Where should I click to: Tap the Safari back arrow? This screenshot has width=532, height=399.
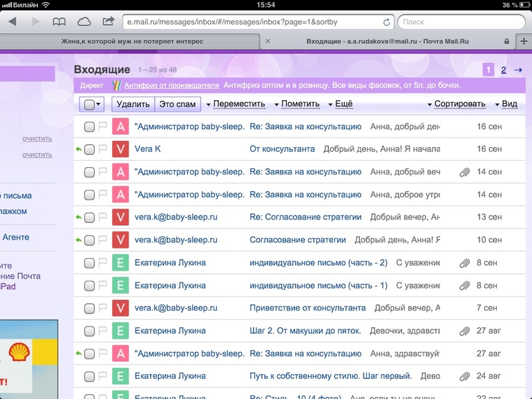pos(12,22)
